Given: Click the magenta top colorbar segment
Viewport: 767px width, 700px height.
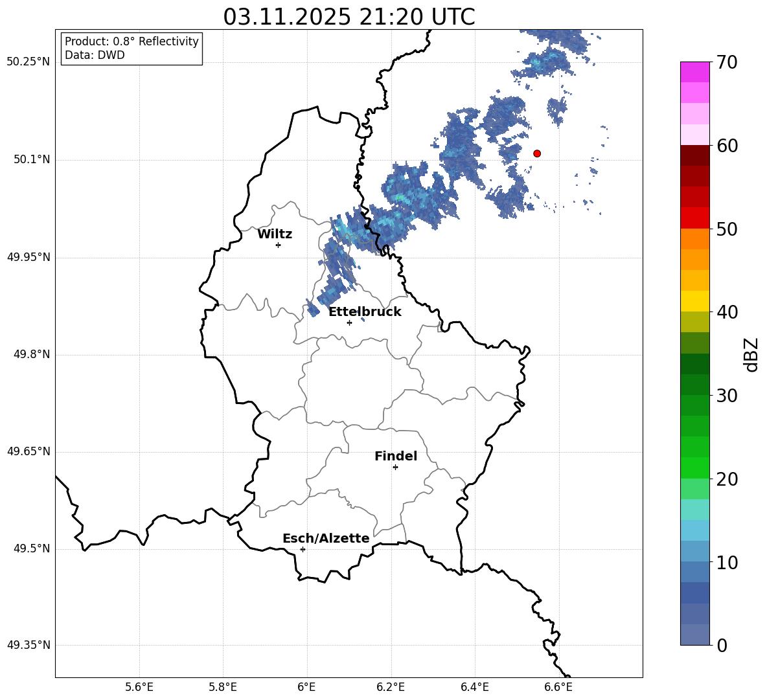Looking at the screenshot, I should tap(695, 73).
